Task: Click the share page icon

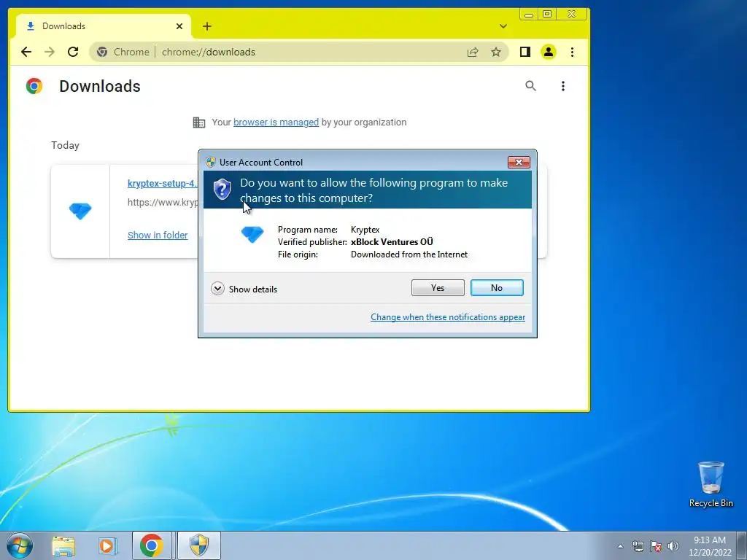Action: click(x=473, y=52)
